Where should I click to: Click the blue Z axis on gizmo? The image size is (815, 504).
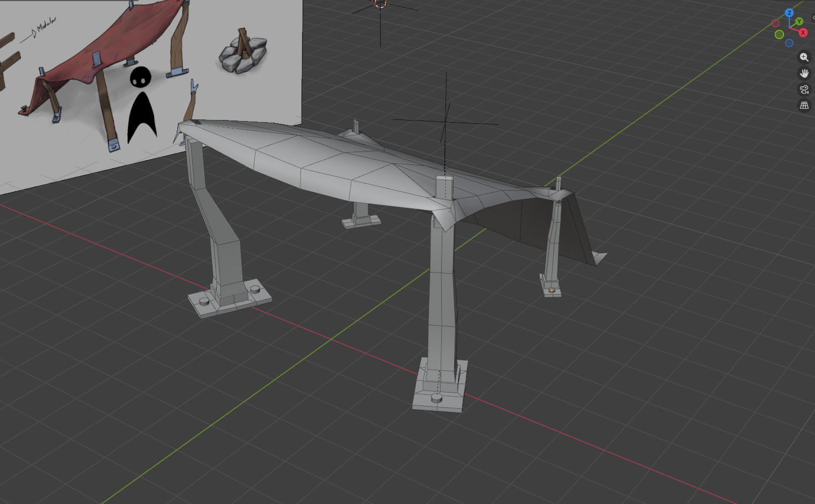(x=789, y=13)
